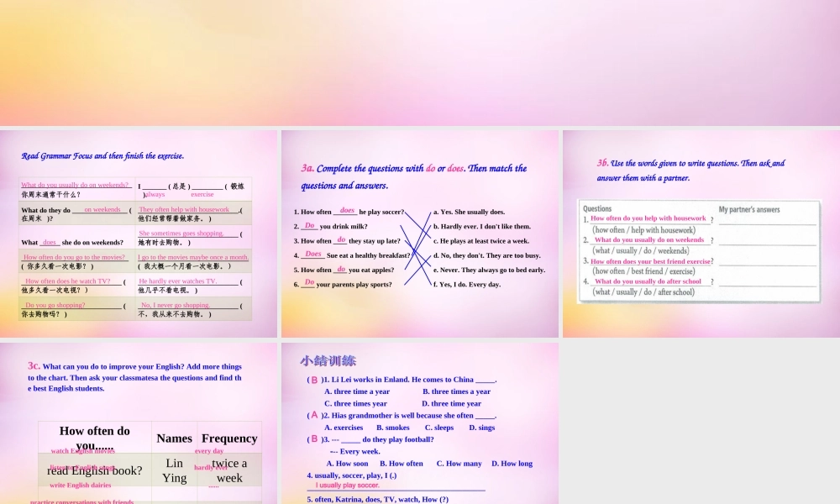Click 'How often do you go to the movies?'
This screenshot has width=840, height=504.
(x=74, y=257)
